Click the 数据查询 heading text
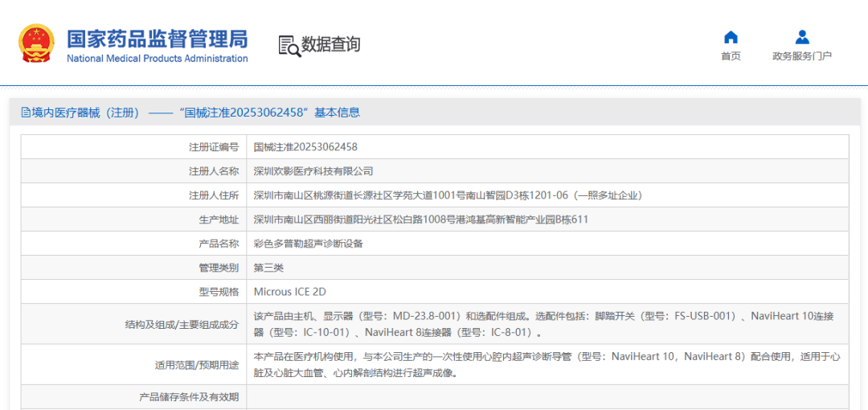The height and width of the screenshot is (410, 868). 330,44
